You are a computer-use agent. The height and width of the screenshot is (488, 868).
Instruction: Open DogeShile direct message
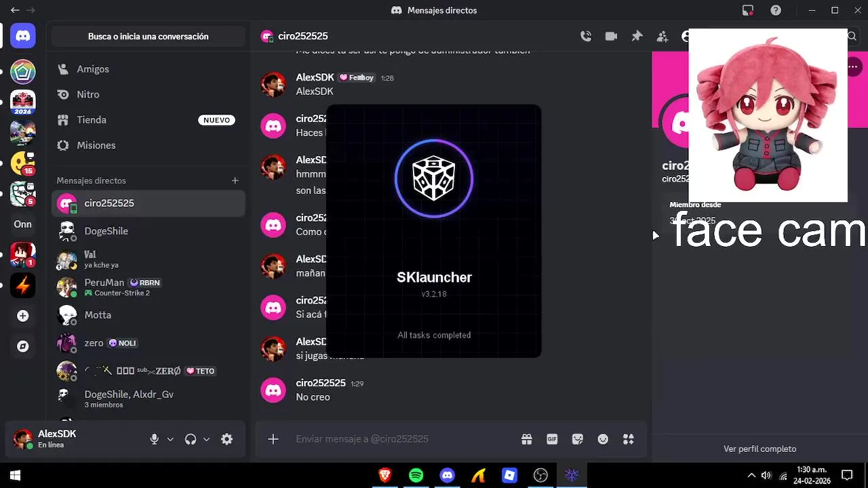[x=148, y=231]
